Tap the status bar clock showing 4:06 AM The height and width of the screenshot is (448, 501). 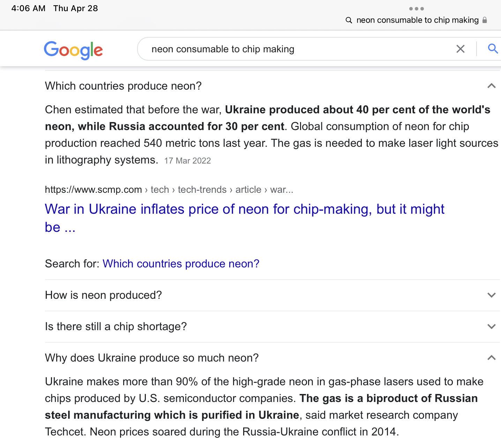coord(28,8)
